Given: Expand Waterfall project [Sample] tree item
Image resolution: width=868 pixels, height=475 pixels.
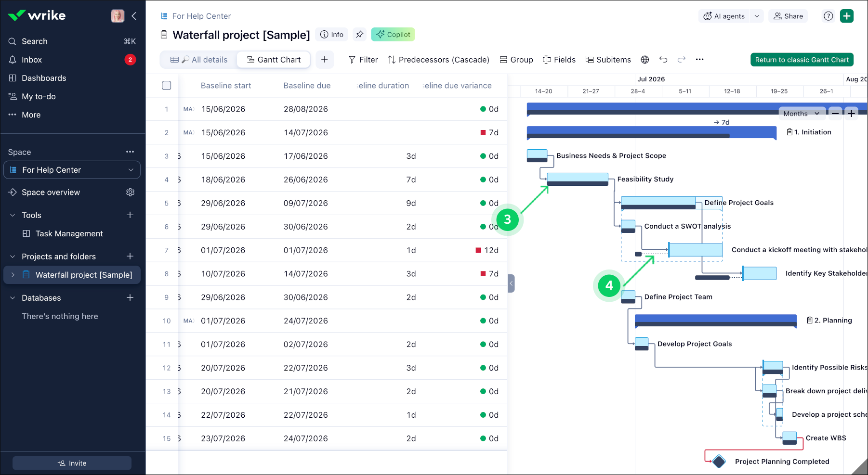Looking at the screenshot, I should [x=13, y=275].
